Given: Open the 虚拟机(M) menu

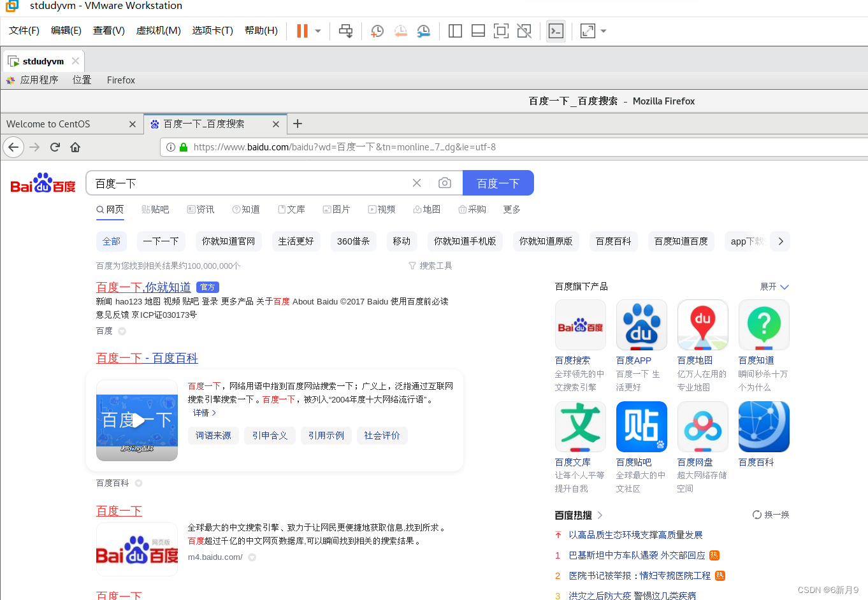Looking at the screenshot, I should (x=159, y=31).
